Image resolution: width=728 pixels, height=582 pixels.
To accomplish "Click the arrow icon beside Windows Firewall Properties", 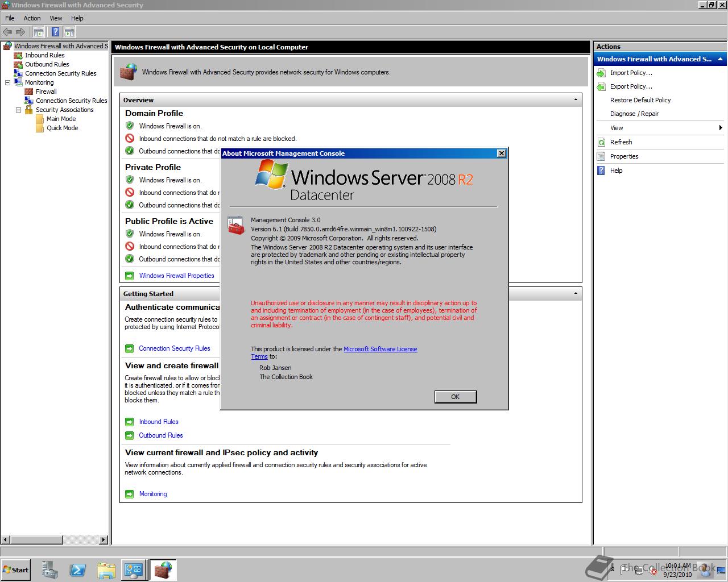I will pyautogui.click(x=129, y=276).
